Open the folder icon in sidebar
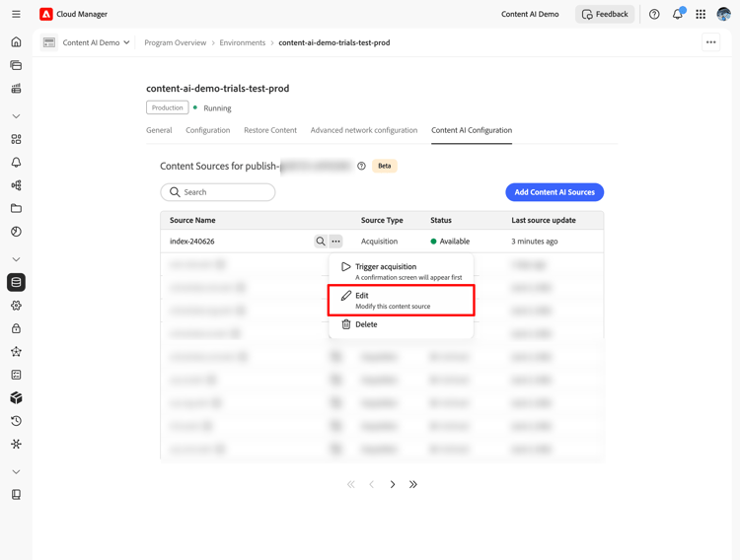 point(16,208)
